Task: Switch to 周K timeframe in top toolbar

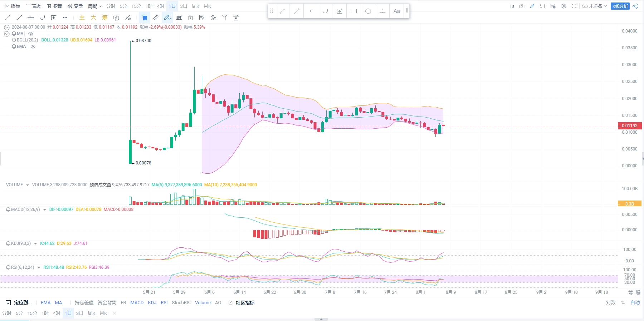Action: tap(195, 6)
